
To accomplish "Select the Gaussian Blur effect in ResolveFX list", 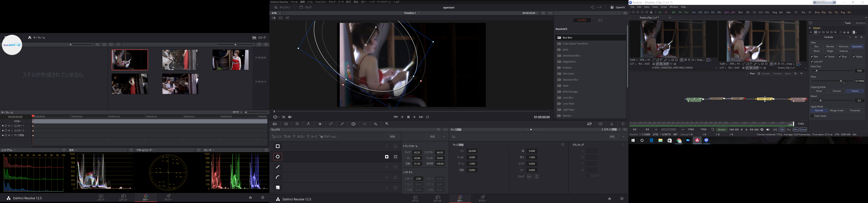I will click(570, 80).
